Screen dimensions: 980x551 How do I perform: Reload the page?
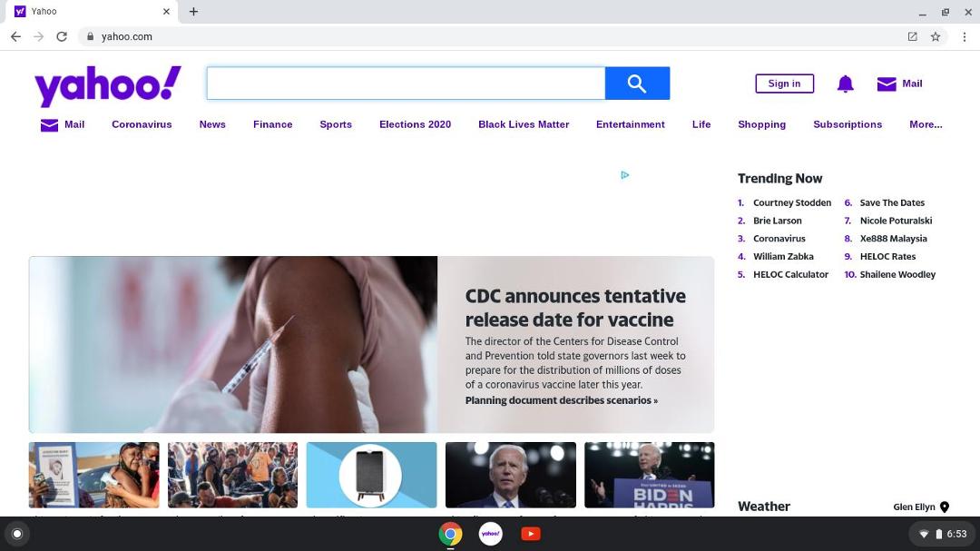[x=62, y=36]
